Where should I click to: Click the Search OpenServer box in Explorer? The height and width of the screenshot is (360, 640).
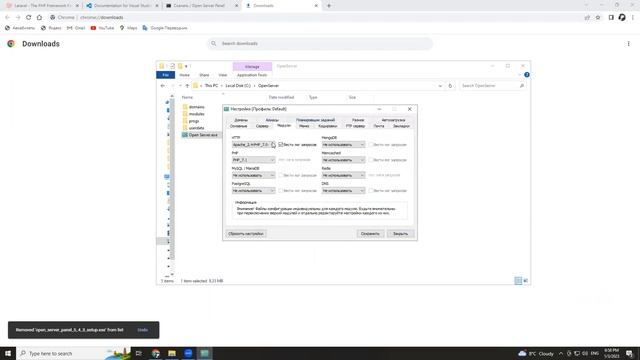click(x=492, y=86)
